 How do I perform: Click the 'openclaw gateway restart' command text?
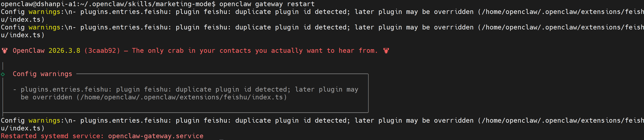[267, 4]
